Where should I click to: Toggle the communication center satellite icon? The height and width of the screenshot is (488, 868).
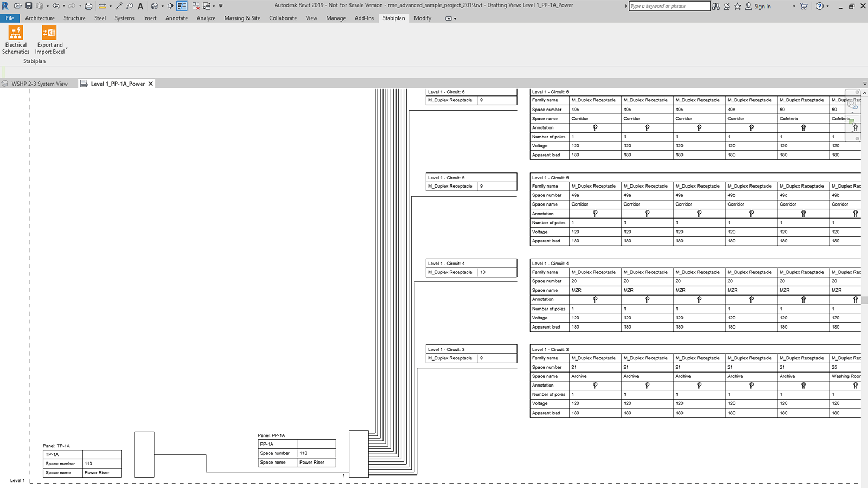coord(727,6)
